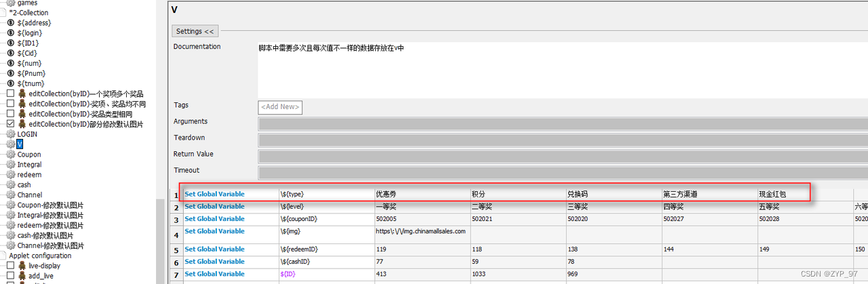Screen dimensions: 868x284
Task: Click the gear icon of LOGIN keyword
Action: [x=11, y=134]
